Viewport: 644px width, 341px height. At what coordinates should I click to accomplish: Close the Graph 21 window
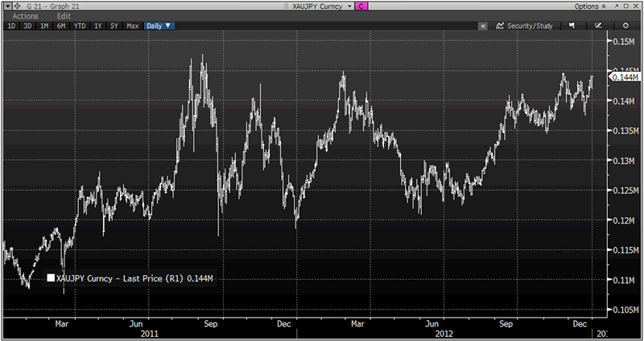pyautogui.click(x=636, y=6)
